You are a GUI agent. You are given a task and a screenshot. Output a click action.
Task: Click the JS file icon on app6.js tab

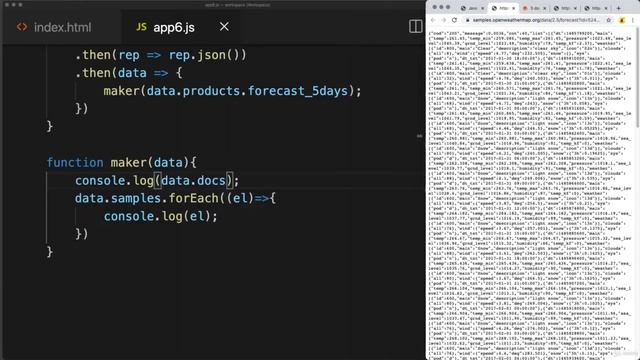click(141, 27)
